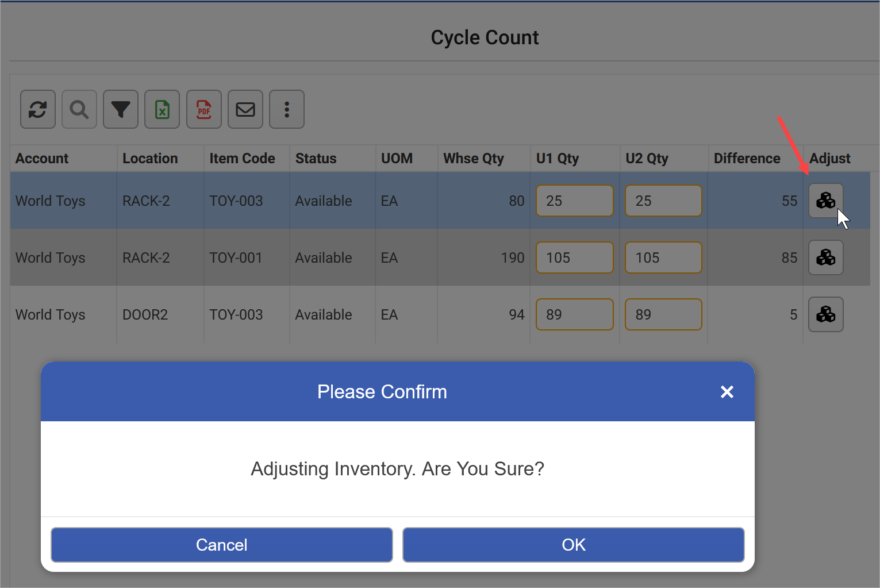This screenshot has width=880, height=588.
Task: Export the cycle count grid to Excel
Action: tap(162, 109)
